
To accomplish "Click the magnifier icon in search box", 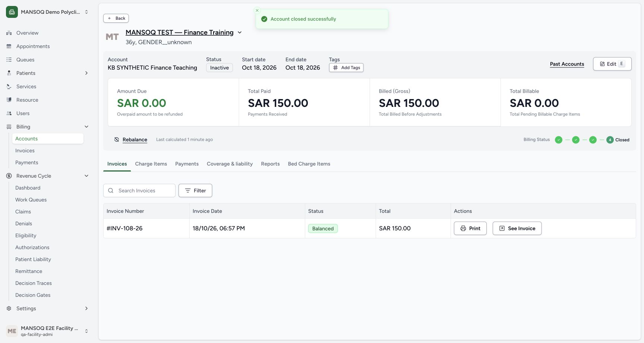I will [x=111, y=191].
